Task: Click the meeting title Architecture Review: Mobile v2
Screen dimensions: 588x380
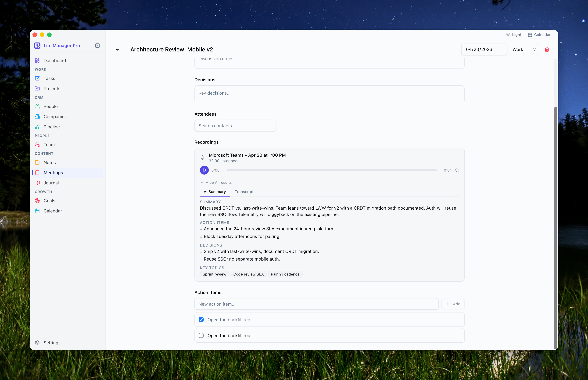Action: click(x=172, y=49)
